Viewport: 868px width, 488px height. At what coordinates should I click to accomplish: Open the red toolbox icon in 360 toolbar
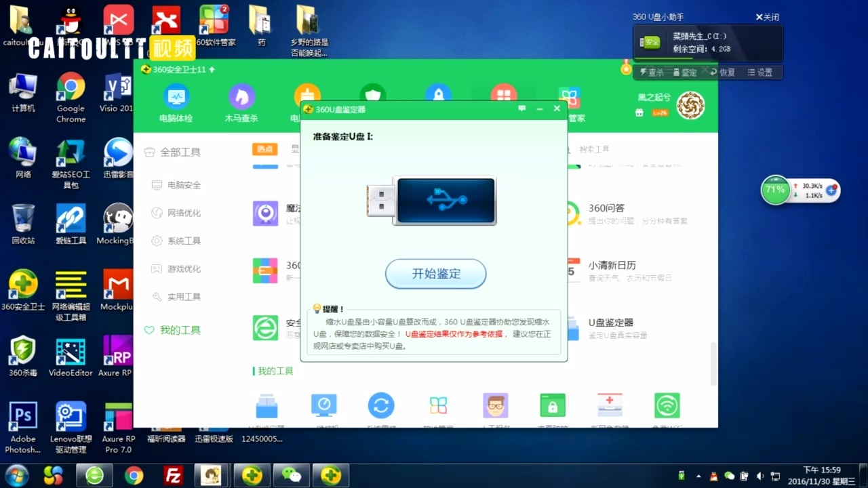point(503,93)
